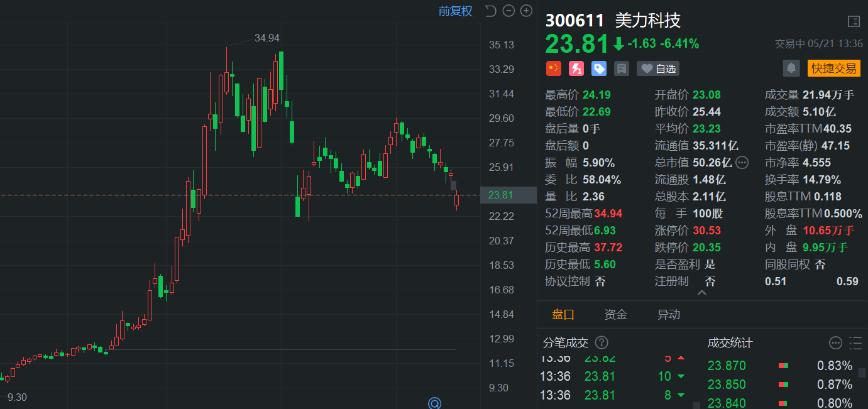Open the stock notes icon

pyautogui.click(x=622, y=68)
